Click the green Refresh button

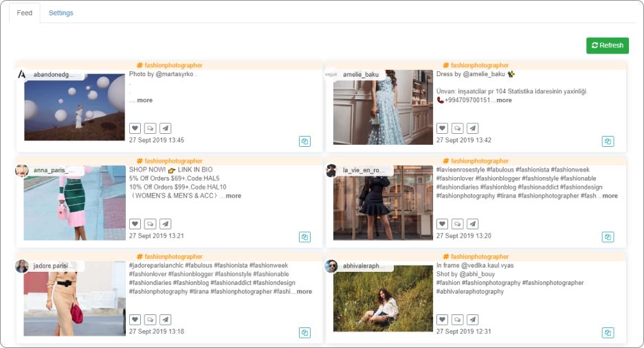click(x=607, y=45)
